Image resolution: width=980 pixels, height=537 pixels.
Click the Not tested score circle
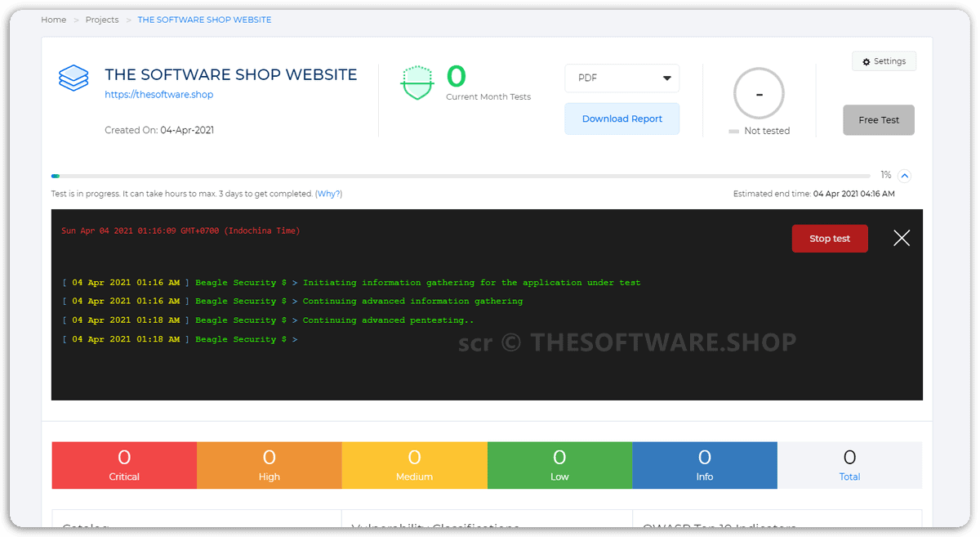759,94
